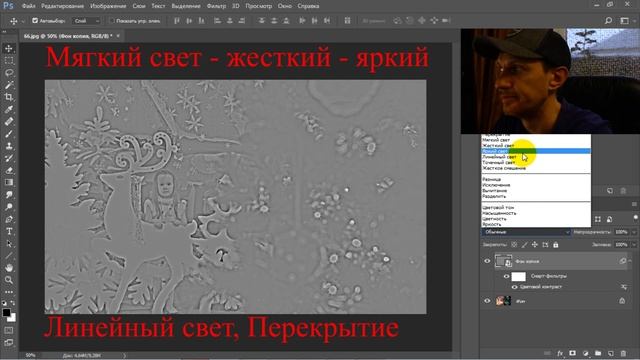The image size is (640, 360).
Task: Select the Eraser tool
Action: [9, 170]
